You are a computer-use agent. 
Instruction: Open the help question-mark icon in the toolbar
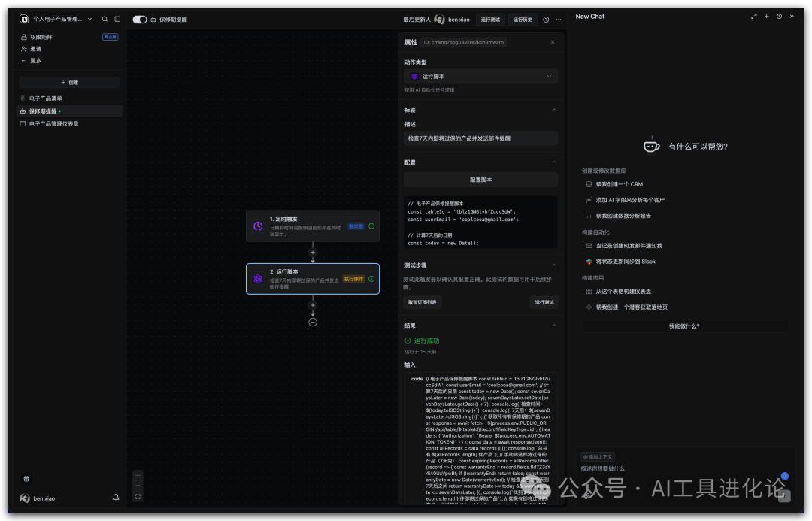(x=546, y=20)
